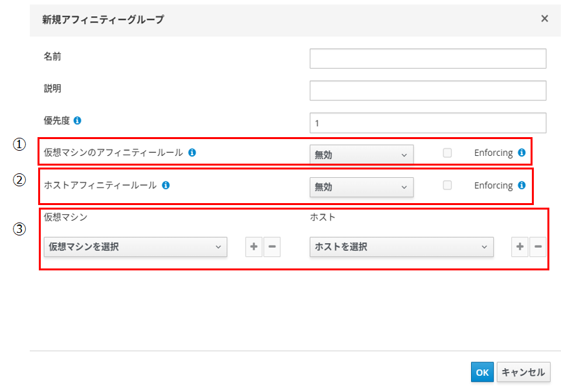Click info icon beside ホストアフィニティールール label
Image resolution: width=561 pixels, height=392 pixels.
(166, 185)
